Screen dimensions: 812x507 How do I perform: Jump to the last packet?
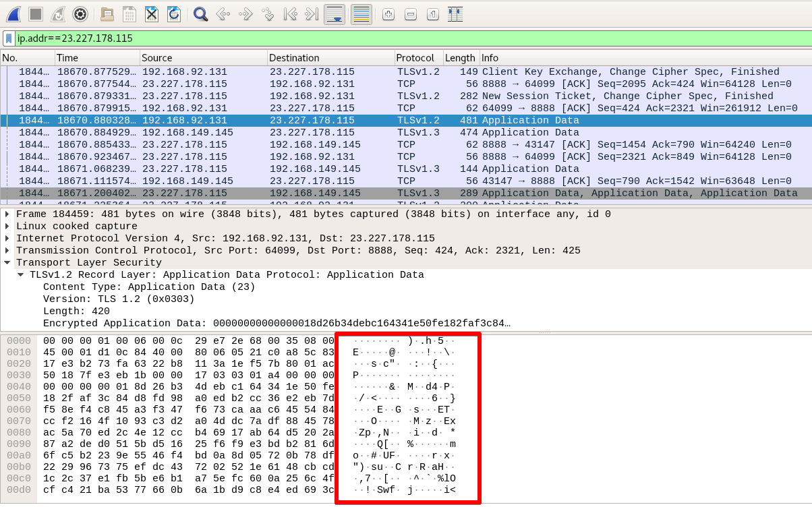(x=312, y=13)
